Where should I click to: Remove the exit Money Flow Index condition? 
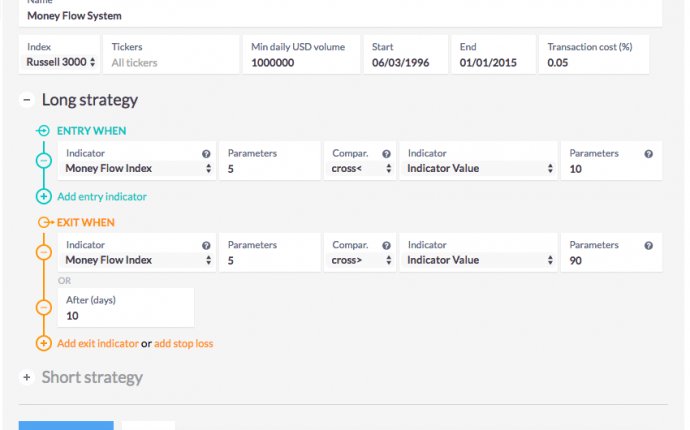pos(44,253)
